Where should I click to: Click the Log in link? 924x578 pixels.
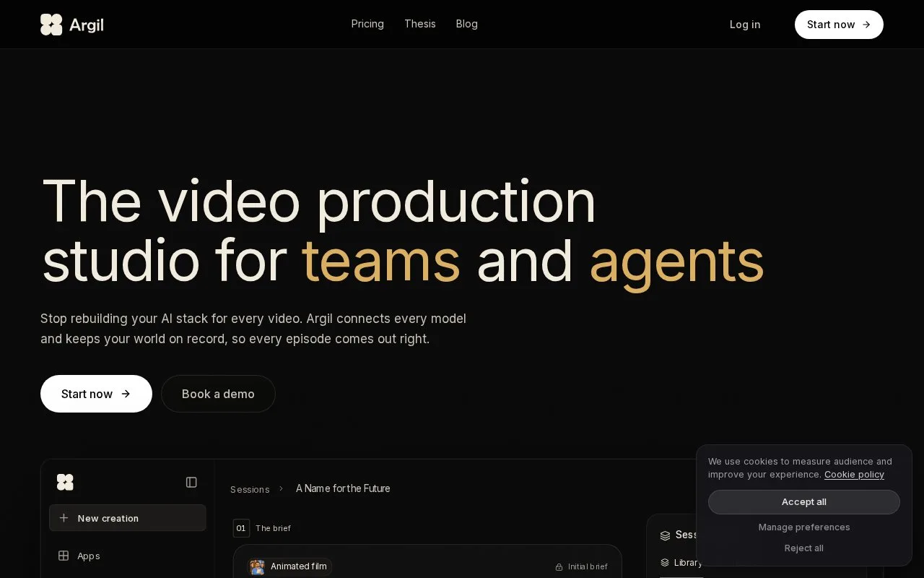(745, 25)
